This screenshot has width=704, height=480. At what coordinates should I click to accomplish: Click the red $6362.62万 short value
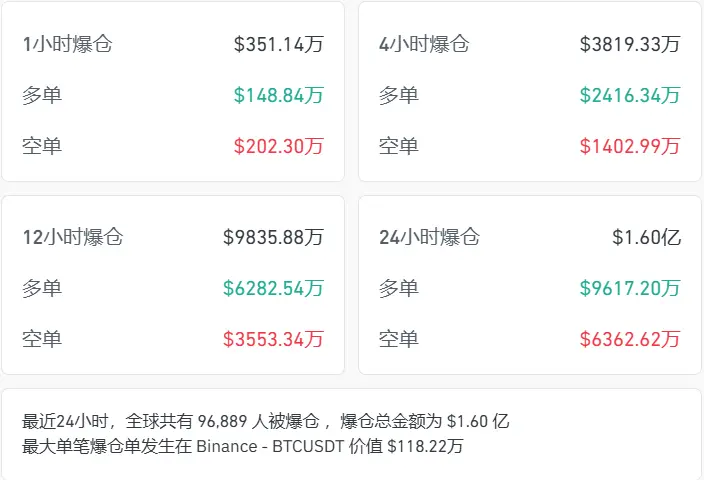coord(630,339)
